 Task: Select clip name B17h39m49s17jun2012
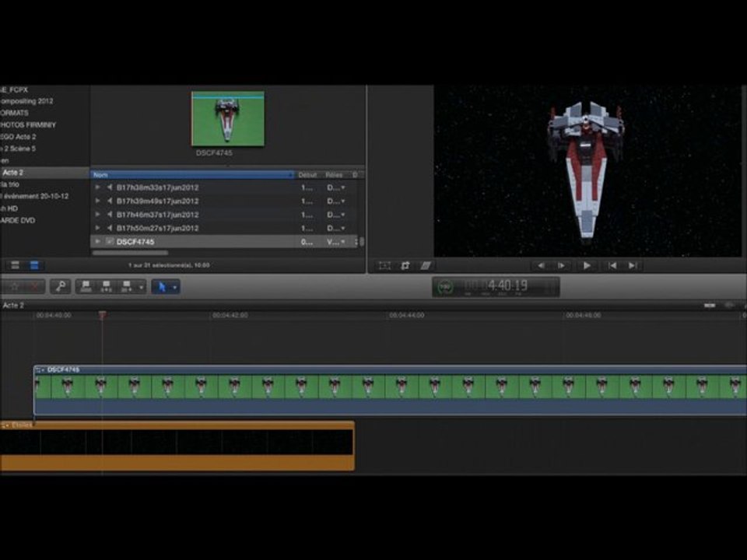158,201
